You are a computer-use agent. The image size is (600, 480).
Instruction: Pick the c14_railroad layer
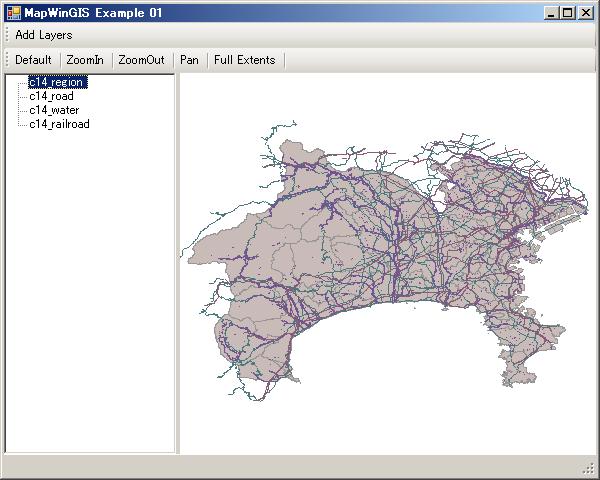click(60, 124)
